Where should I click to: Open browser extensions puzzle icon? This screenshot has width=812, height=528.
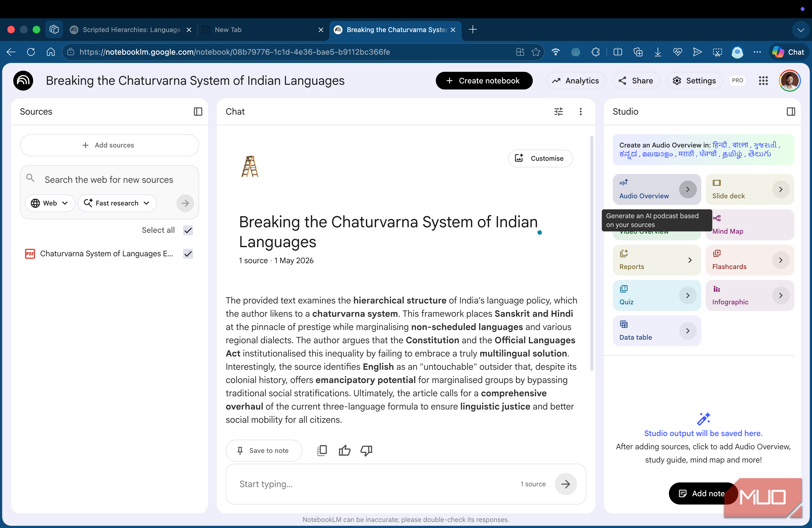pos(595,52)
